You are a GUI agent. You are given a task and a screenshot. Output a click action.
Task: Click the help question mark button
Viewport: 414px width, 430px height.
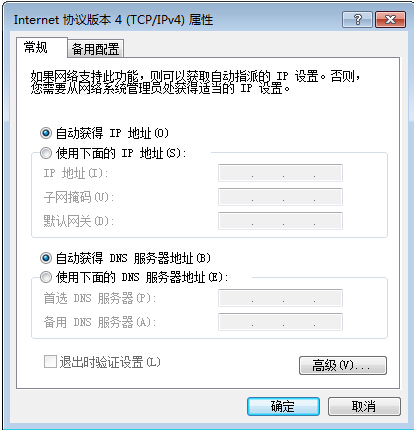357,20
